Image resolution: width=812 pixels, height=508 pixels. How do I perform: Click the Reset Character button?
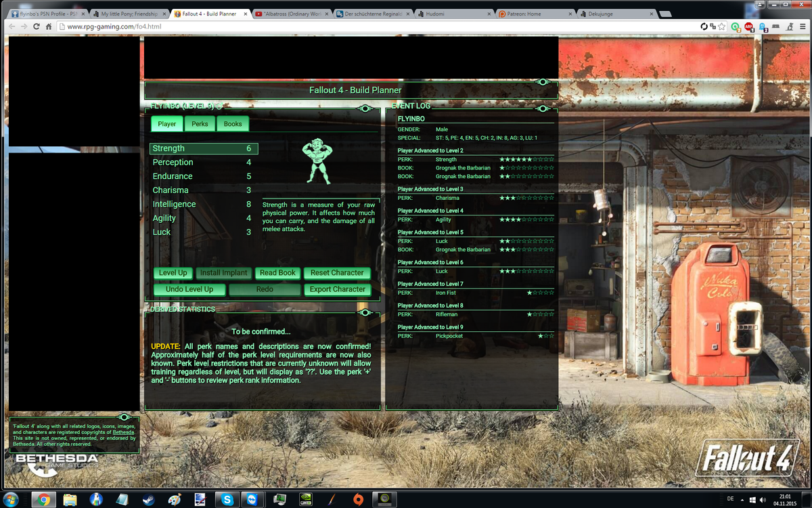click(x=337, y=273)
